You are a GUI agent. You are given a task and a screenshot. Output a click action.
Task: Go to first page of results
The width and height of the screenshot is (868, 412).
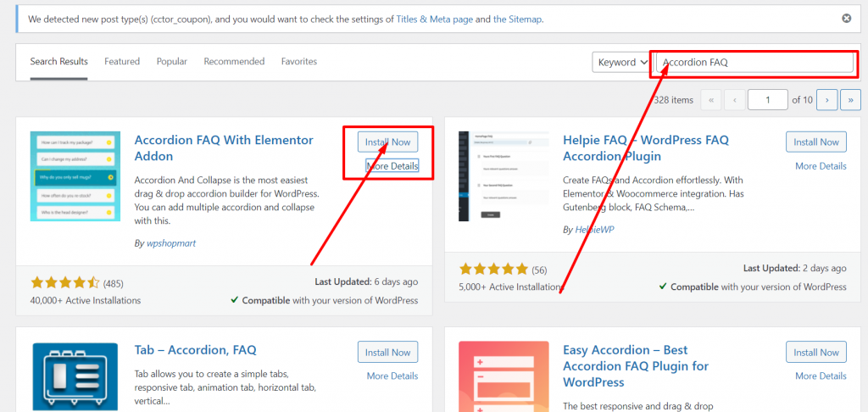click(x=711, y=100)
